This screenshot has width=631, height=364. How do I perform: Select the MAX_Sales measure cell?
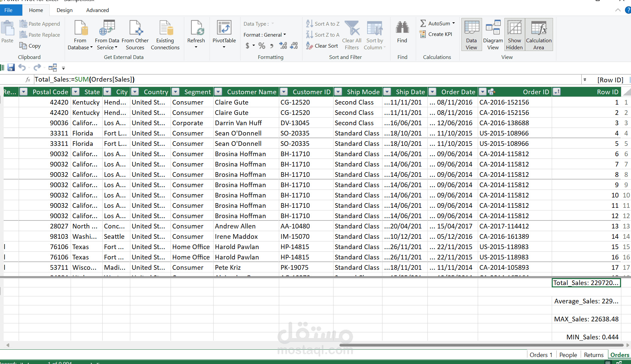[x=586, y=319]
